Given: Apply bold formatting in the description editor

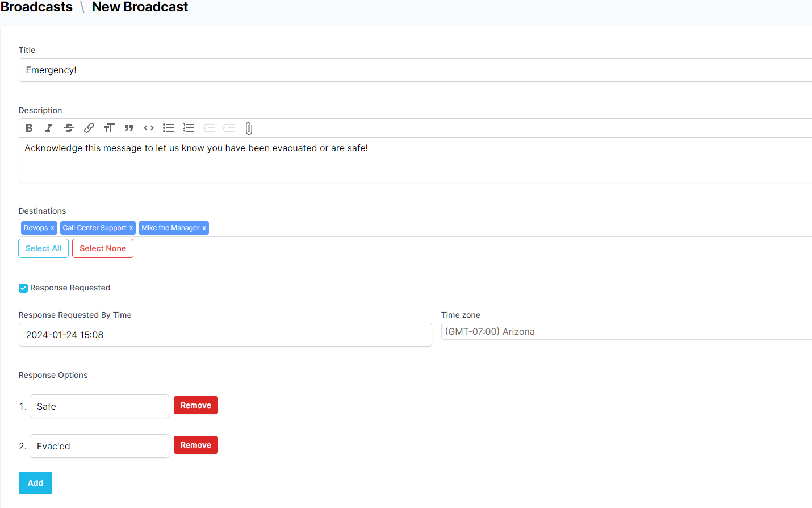Looking at the screenshot, I should click(x=29, y=127).
